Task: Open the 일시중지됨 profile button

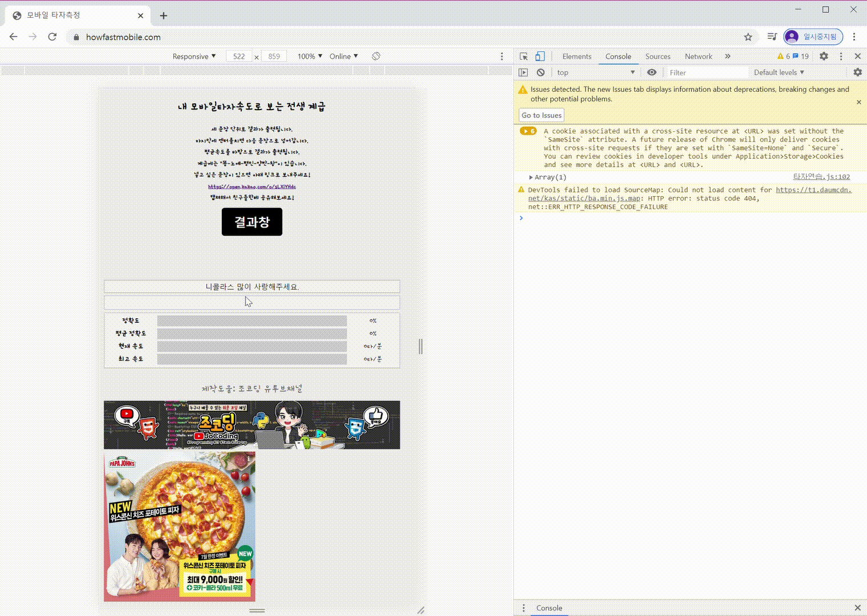Action: (x=813, y=37)
